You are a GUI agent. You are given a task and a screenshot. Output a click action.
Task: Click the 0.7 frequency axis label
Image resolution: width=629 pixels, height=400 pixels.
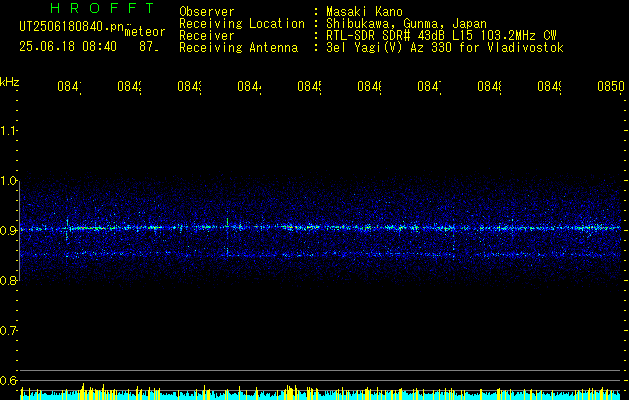pyautogui.click(x=9, y=330)
